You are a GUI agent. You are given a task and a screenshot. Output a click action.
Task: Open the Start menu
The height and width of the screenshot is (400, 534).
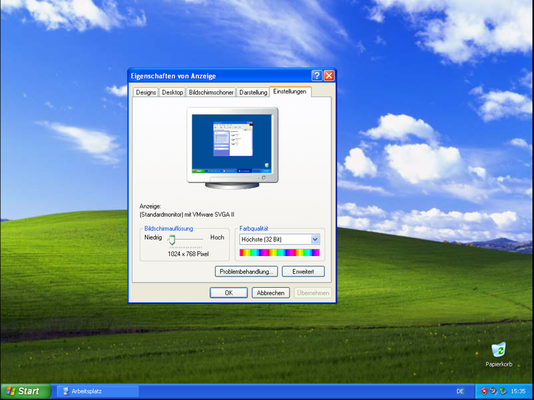[25, 391]
